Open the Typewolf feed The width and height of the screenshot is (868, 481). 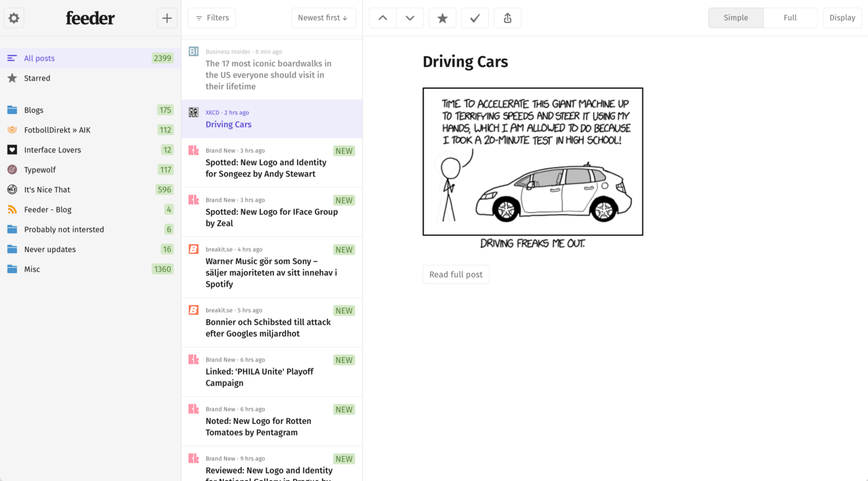click(x=91, y=170)
